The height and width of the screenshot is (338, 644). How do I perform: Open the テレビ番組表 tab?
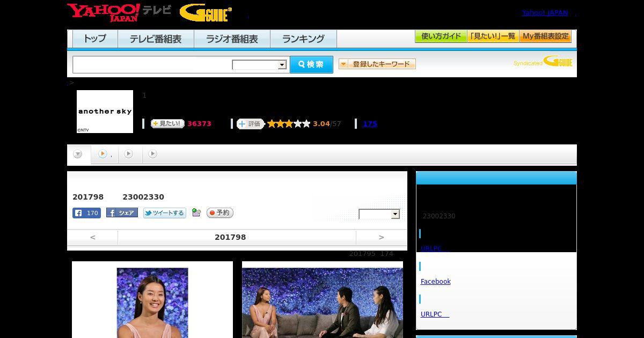click(x=156, y=39)
